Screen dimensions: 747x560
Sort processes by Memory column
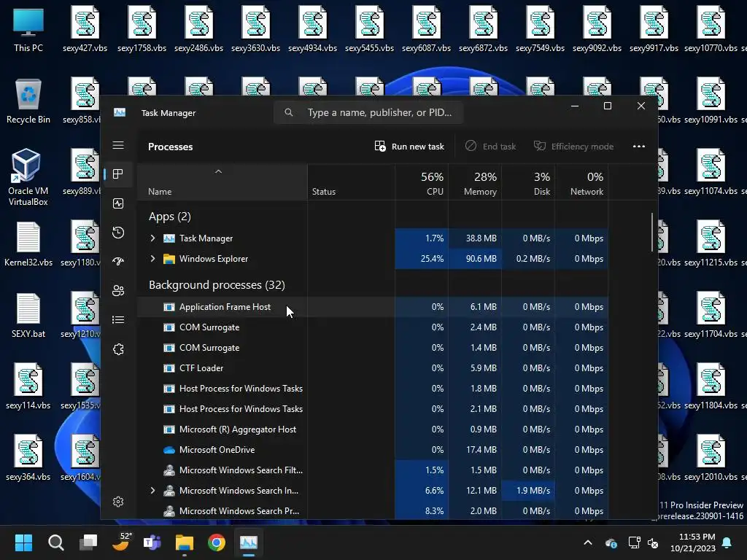pos(475,183)
